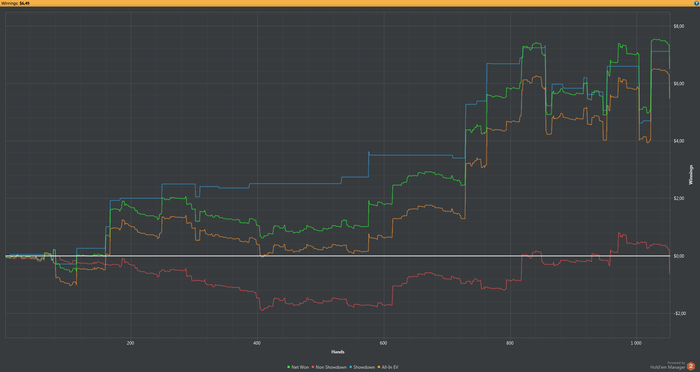Screen dimensions: 700x372
Task: Click the $2,00 axis label
Action: click(x=679, y=198)
